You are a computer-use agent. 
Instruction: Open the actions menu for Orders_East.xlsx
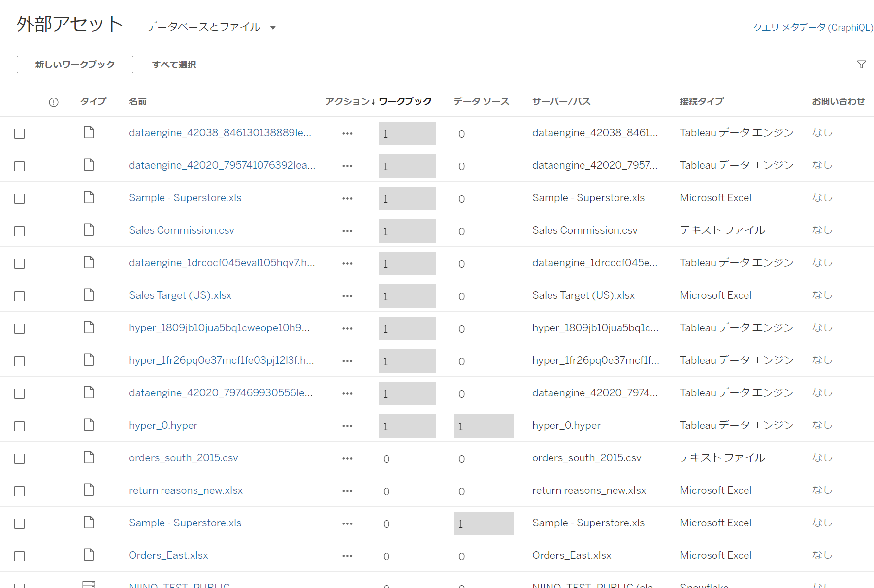tap(347, 555)
